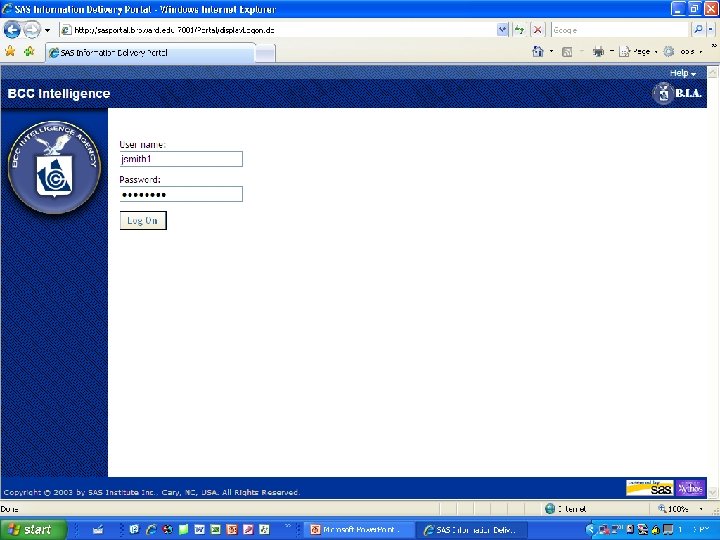720x540 pixels.
Task: Open a new blank browser tab
Action: pyautogui.click(x=265, y=54)
